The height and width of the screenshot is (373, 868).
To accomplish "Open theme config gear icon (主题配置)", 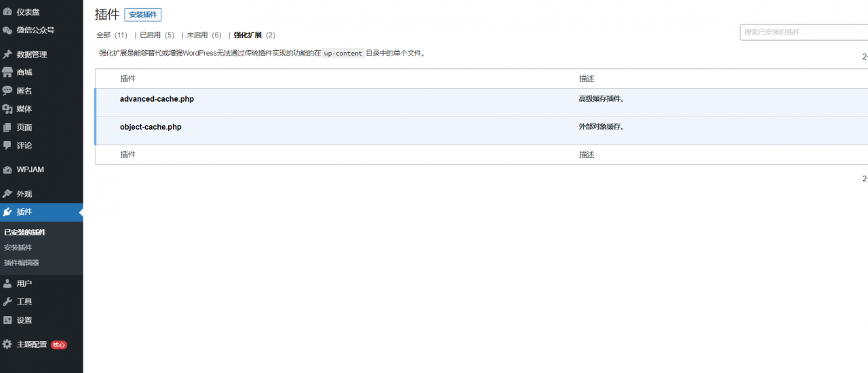I will 7,345.
